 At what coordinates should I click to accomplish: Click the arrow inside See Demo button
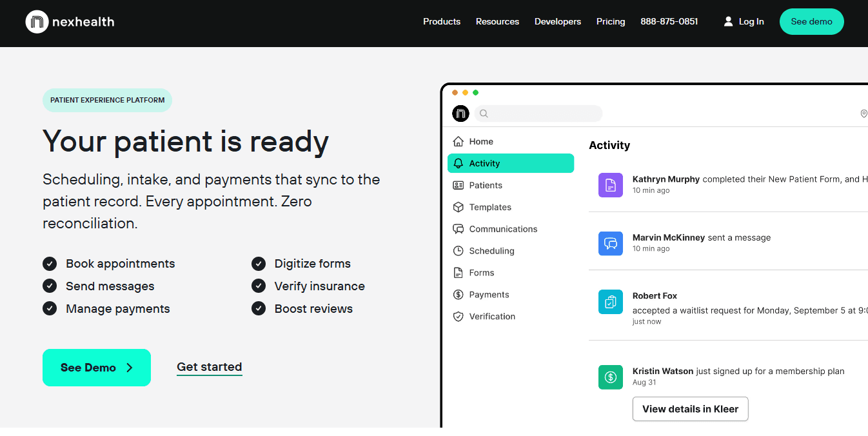click(130, 368)
